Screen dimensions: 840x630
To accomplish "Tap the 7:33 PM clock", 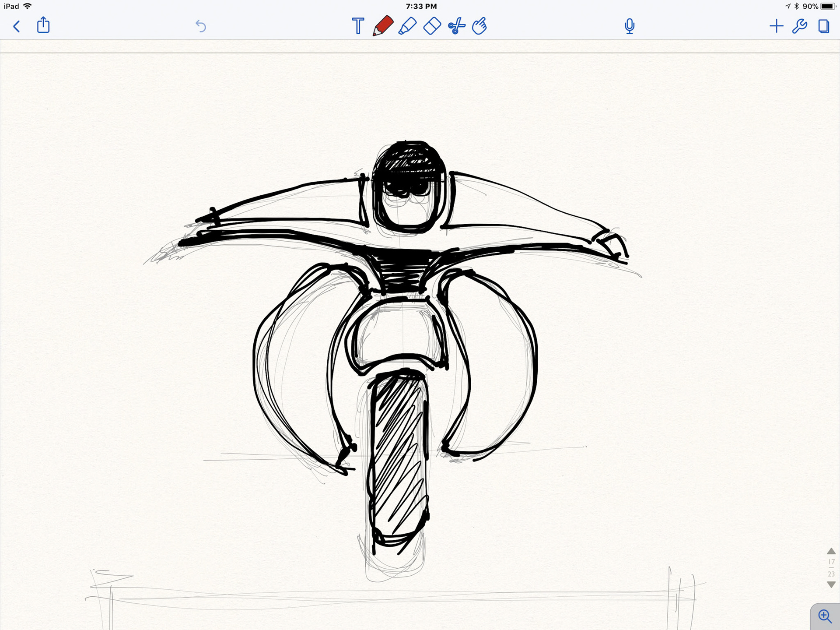I will (x=421, y=7).
